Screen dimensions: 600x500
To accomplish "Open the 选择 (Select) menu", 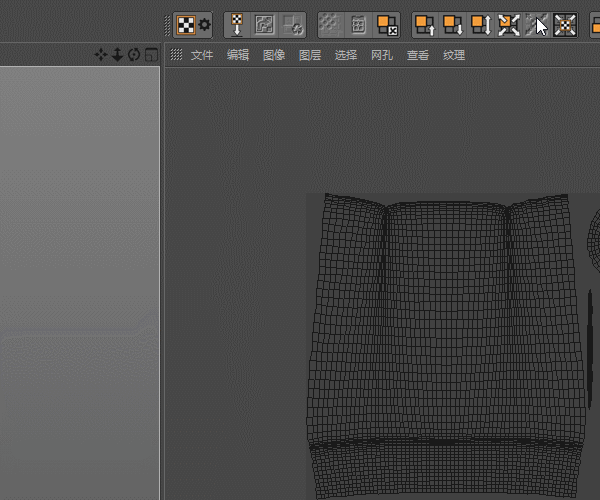I will 346,56.
